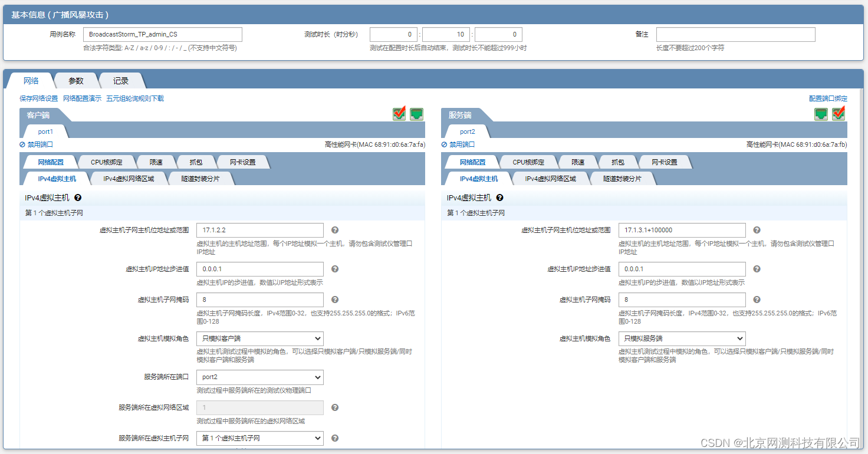Click 禁用端口 link text under port2
The width and height of the screenshot is (868, 454).
(x=462, y=144)
